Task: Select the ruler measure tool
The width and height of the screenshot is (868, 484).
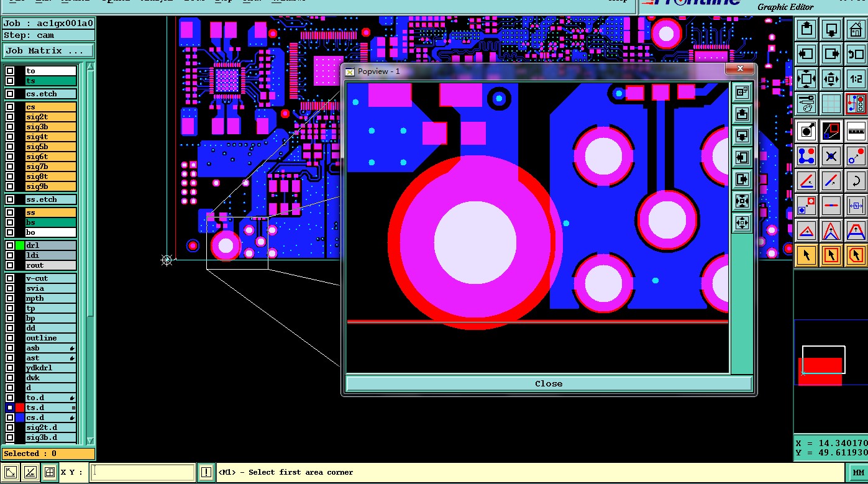Action: [x=856, y=131]
